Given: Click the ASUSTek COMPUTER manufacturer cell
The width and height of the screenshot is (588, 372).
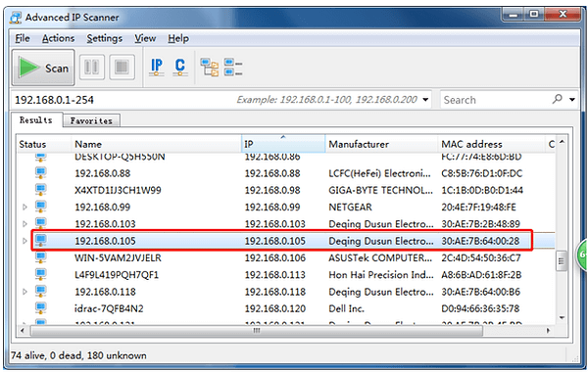Looking at the screenshot, I should pos(380,258).
